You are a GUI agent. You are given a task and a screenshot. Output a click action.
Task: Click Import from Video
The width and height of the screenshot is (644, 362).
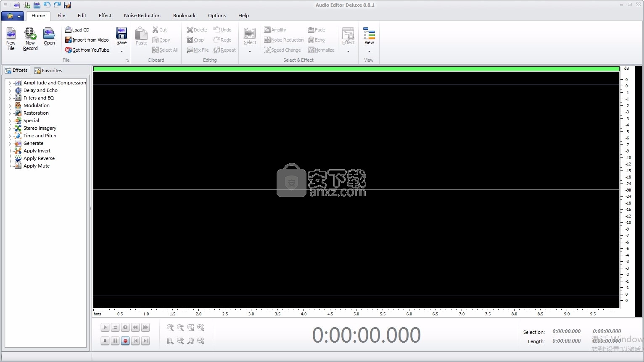pyautogui.click(x=87, y=40)
